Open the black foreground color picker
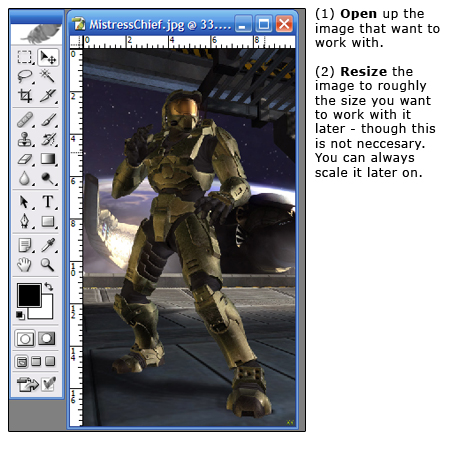The height and width of the screenshot is (450, 450). [x=29, y=295]
